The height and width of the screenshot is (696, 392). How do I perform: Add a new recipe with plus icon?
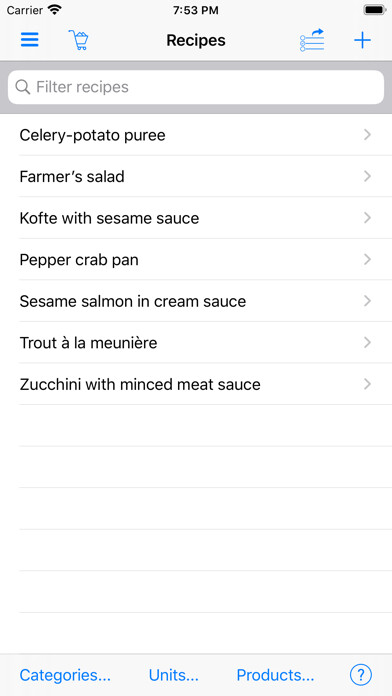coord(362,40)
